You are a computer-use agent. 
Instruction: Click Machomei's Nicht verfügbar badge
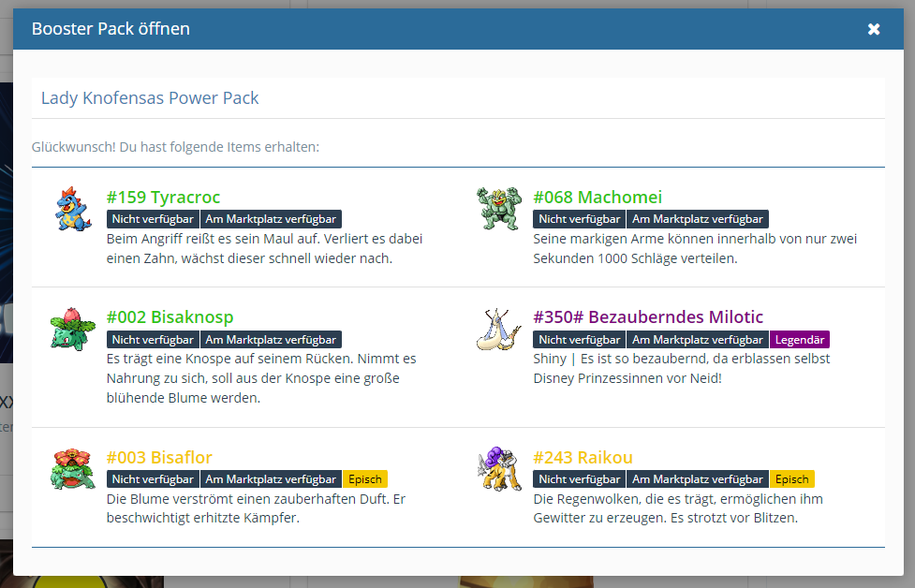coord(579,219)
